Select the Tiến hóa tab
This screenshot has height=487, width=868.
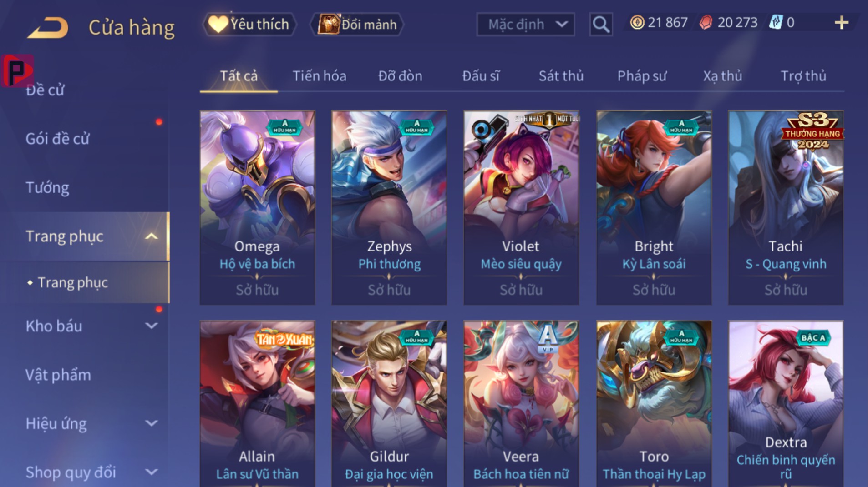(319, 76)
